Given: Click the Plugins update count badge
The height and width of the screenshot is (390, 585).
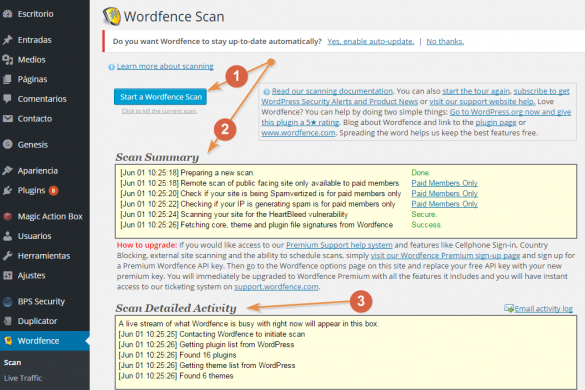Looking at the screenshot, I should tap(53, 191).
